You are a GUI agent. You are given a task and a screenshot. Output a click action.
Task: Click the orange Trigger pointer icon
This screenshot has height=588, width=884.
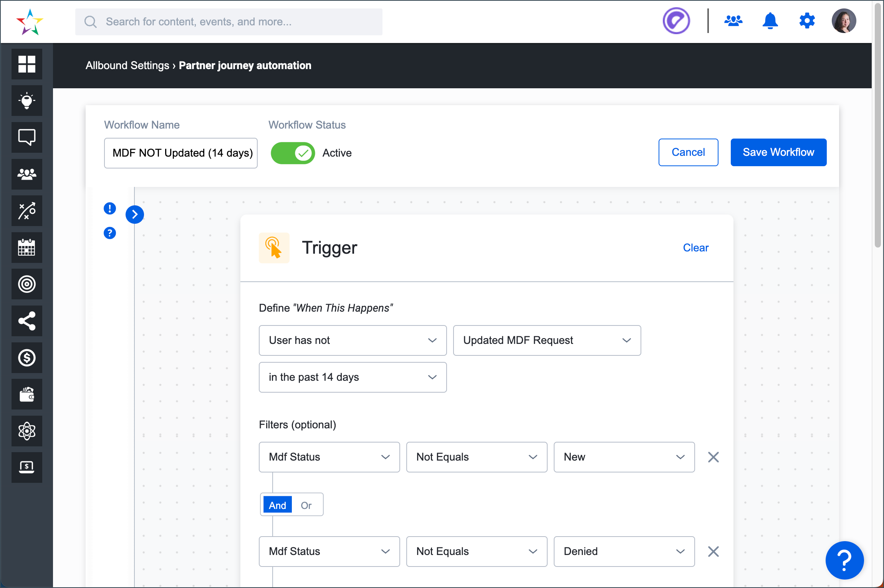274,248
